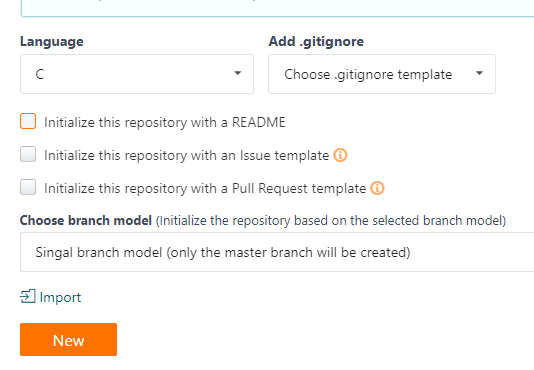Click the Add .gitignore heading
The width and height of the screenshot is (534, 370).
[316, 42]
